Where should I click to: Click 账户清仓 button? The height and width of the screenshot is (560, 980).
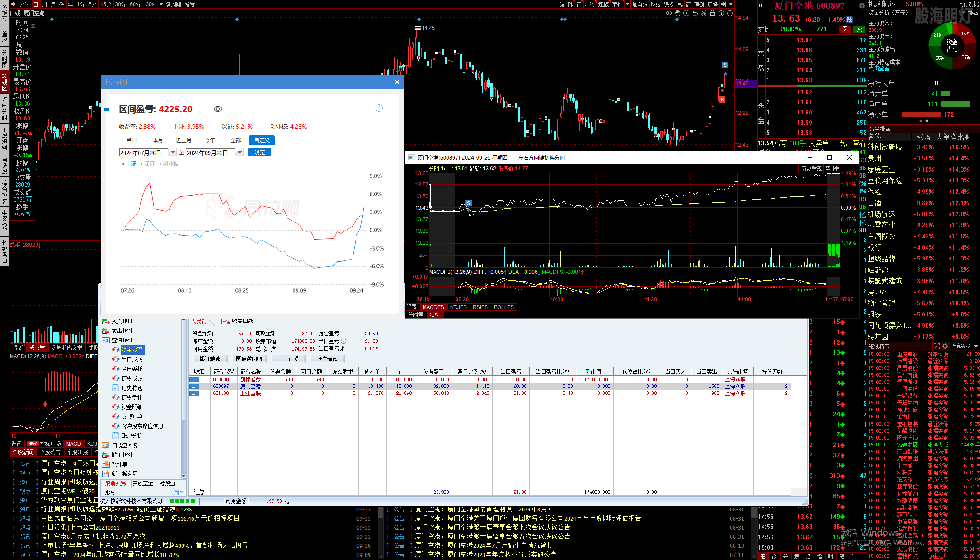(327, 359)
